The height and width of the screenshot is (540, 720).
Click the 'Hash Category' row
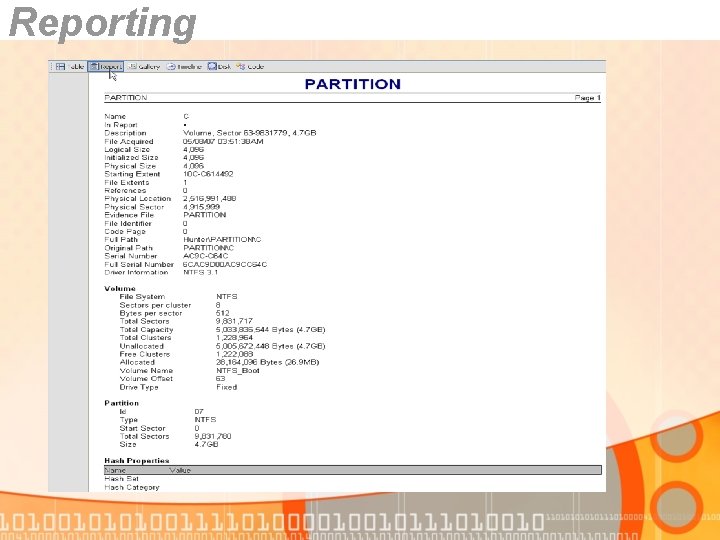click(x=132, y=488)
